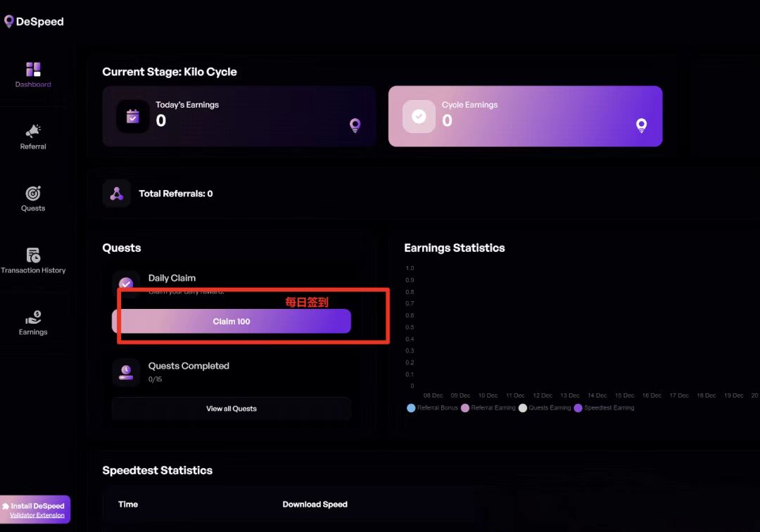Open the Referral megaphone icon
The image size is (760, 532).
pyautogui.click(x=33, y=131)
